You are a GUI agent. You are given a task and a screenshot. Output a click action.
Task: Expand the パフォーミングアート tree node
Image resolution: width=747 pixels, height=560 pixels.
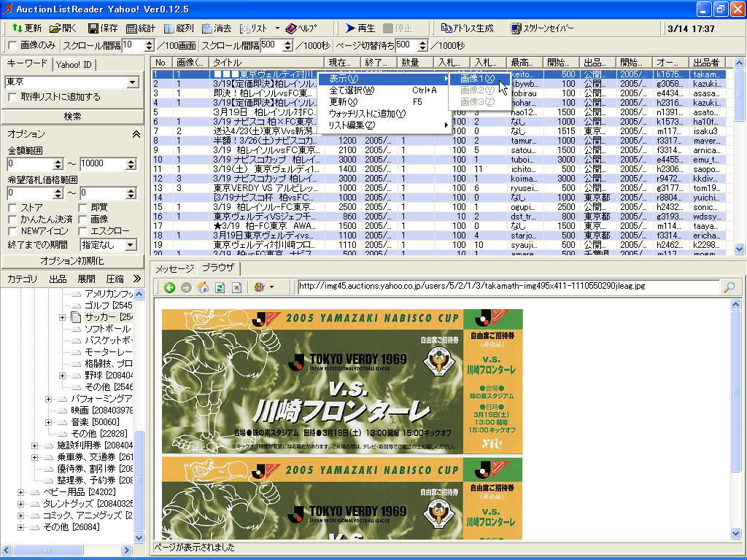coord(48,399)
